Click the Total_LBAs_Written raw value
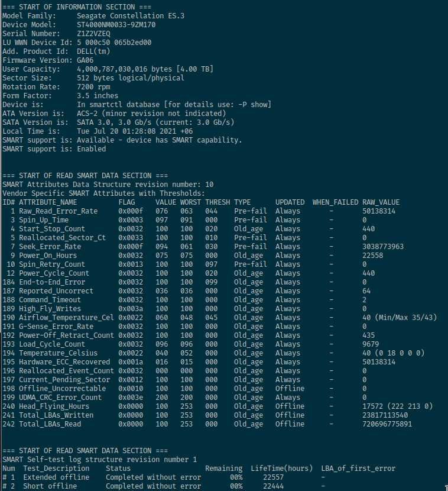The height and width of the screenshot is (491, 448). (385, 415)
